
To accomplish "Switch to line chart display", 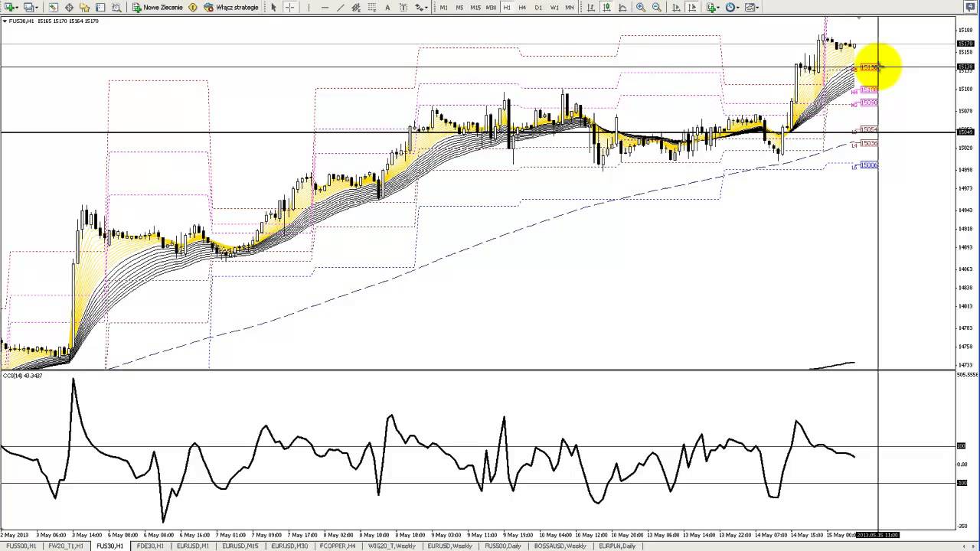I will 622,7.
